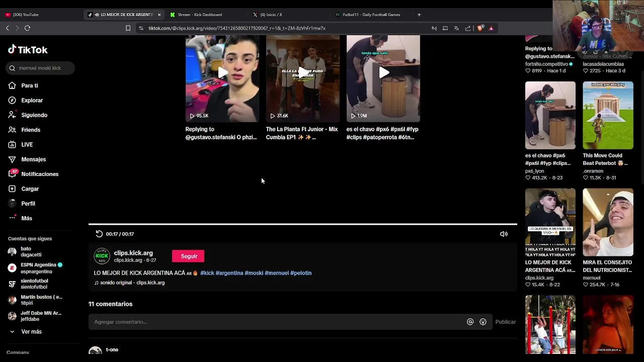Viewport: 644px width, 362px height.
Task: Mute the video volume icon
Action: click(x=504, y=234)
